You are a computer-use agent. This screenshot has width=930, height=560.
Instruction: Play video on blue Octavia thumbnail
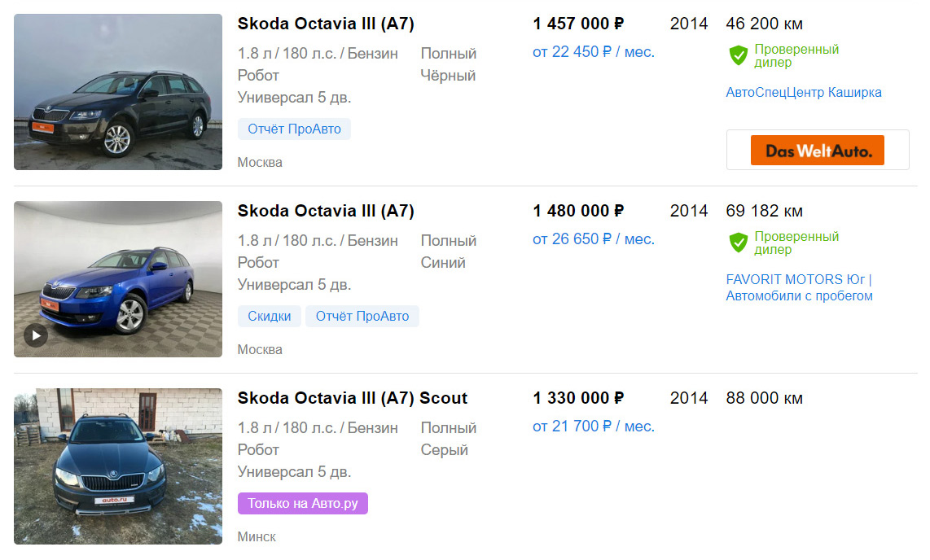(x=36, y=336)
